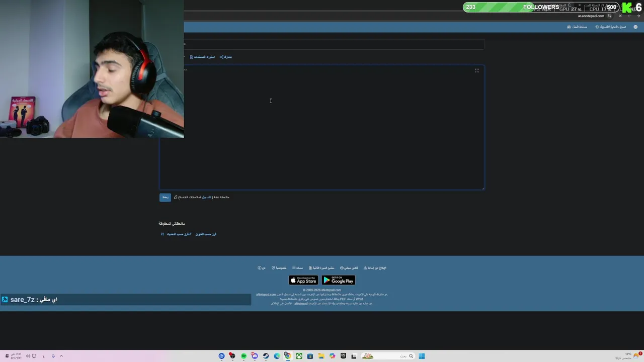
Task: Click the register link beside public note label
Action: [206, 197]
